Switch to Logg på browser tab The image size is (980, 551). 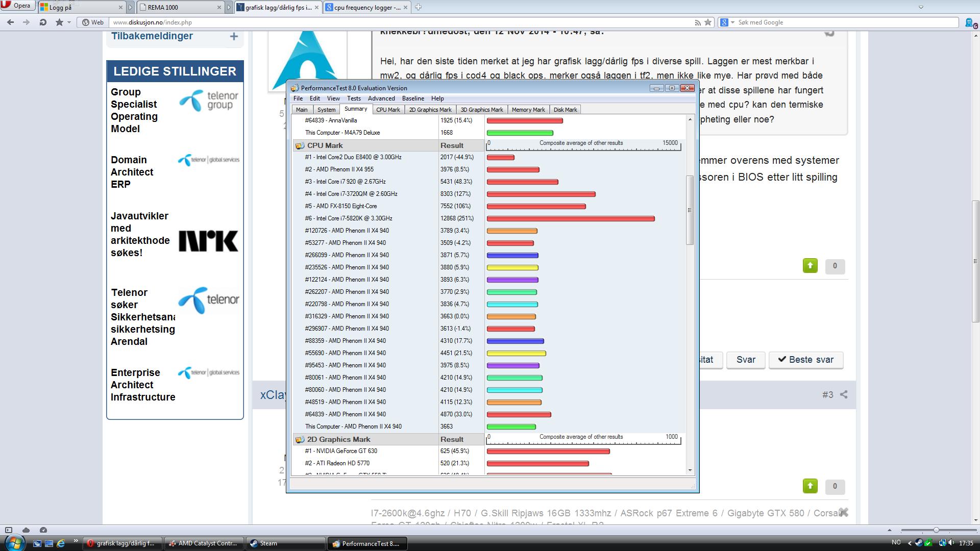pyautogui.click(x=82, y=8)
